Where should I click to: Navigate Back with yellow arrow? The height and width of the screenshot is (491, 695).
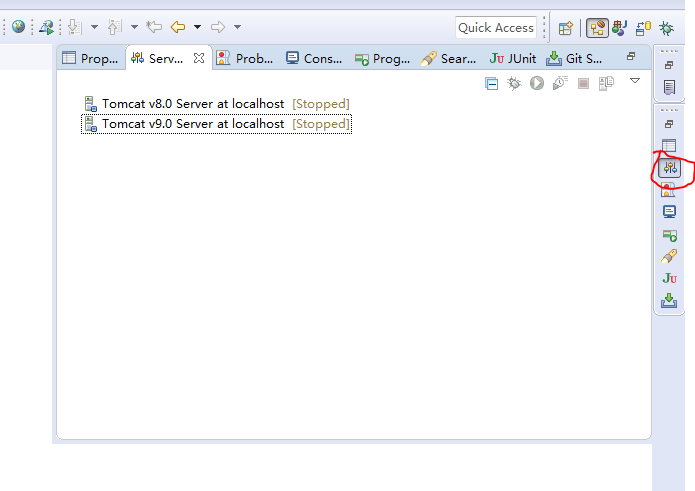178,27
